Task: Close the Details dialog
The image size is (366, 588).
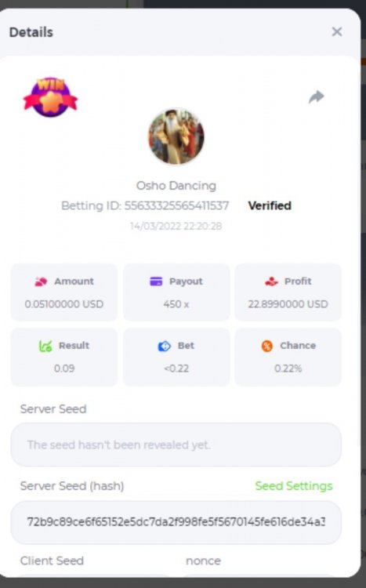Action: coord(337,32)
